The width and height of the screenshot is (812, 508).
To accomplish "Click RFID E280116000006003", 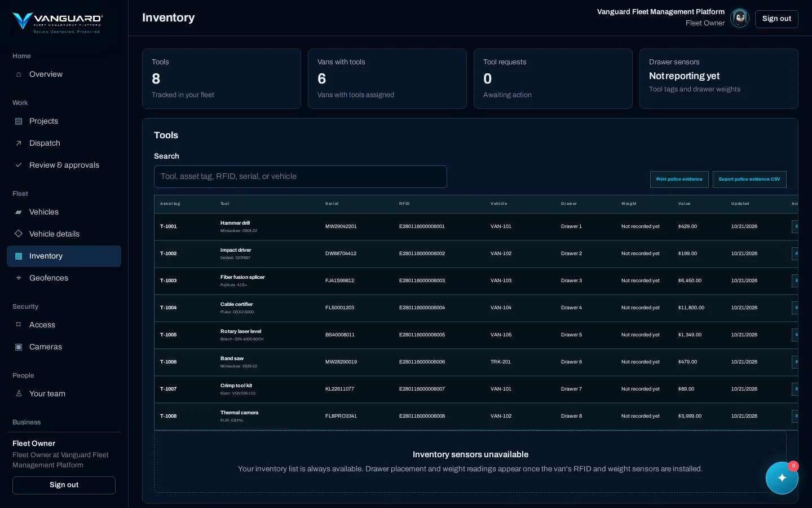I will (x=422, y=281).
